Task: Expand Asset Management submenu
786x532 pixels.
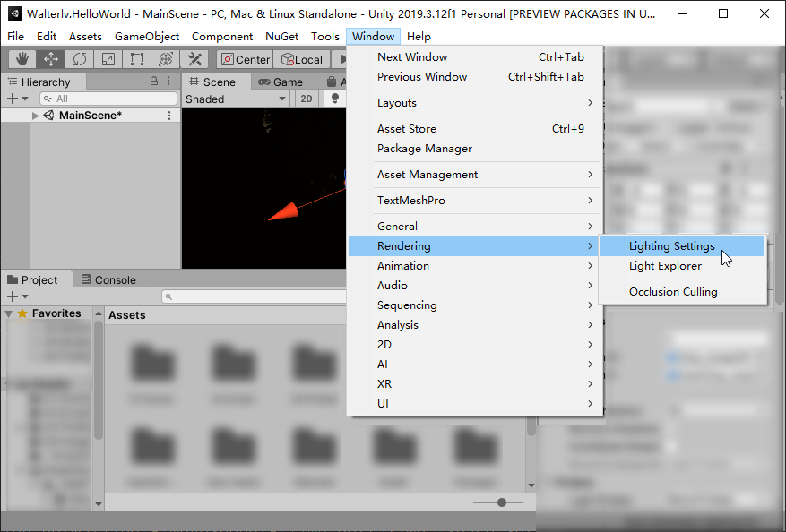Action: [x=475, y=175]
